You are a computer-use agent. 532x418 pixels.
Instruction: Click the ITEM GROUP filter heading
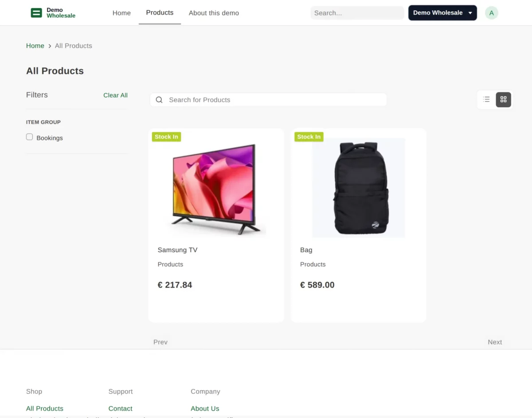click(x=43, y=122)
